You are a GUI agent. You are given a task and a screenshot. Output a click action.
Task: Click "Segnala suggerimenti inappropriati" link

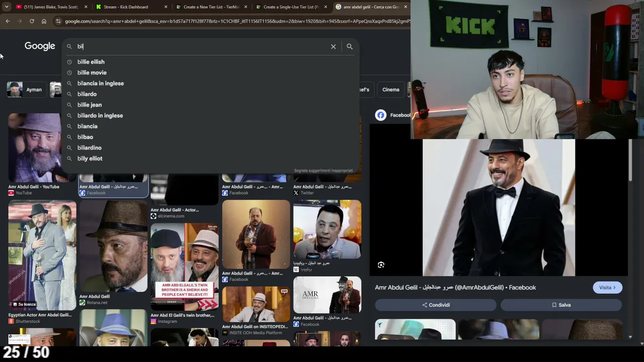coord(324,170)
